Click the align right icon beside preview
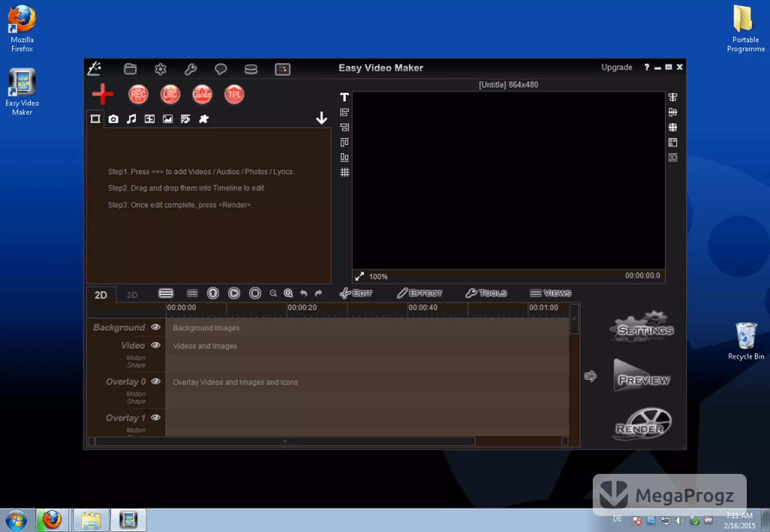The width and height of the screenshot is (770, 532). pyautogui.click(x=344, y=127)
